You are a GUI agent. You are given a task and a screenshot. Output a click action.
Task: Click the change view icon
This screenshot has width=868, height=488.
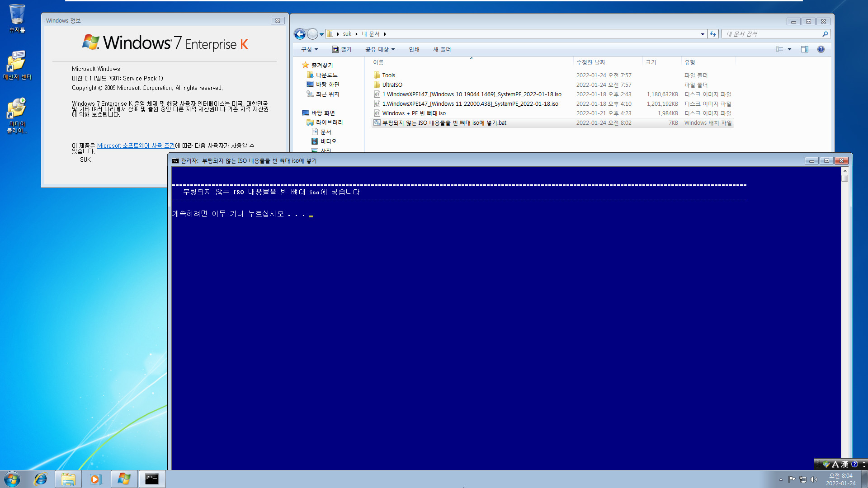pyautogui.click(x=780, y=49)
